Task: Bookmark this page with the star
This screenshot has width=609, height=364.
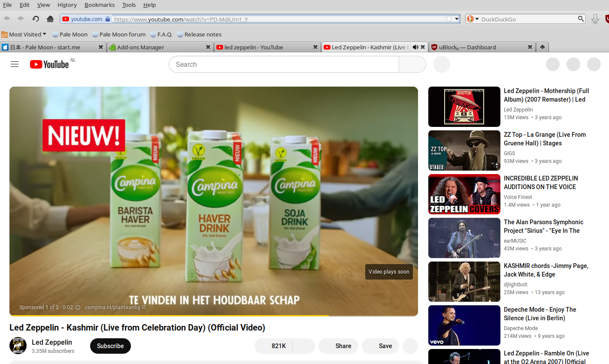Action: click(x=449, y=19)
